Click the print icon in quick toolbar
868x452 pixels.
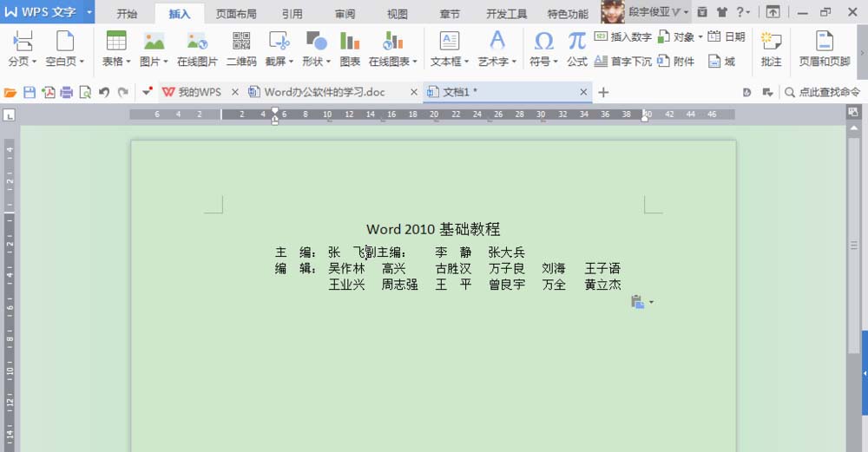(x=66, y=92)
